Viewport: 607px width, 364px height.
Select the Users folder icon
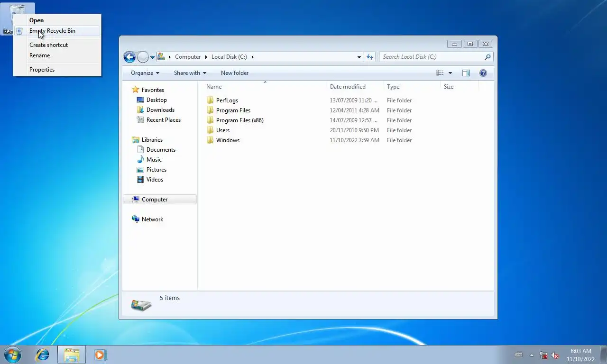pyautogui.click(x=211, y=130)
